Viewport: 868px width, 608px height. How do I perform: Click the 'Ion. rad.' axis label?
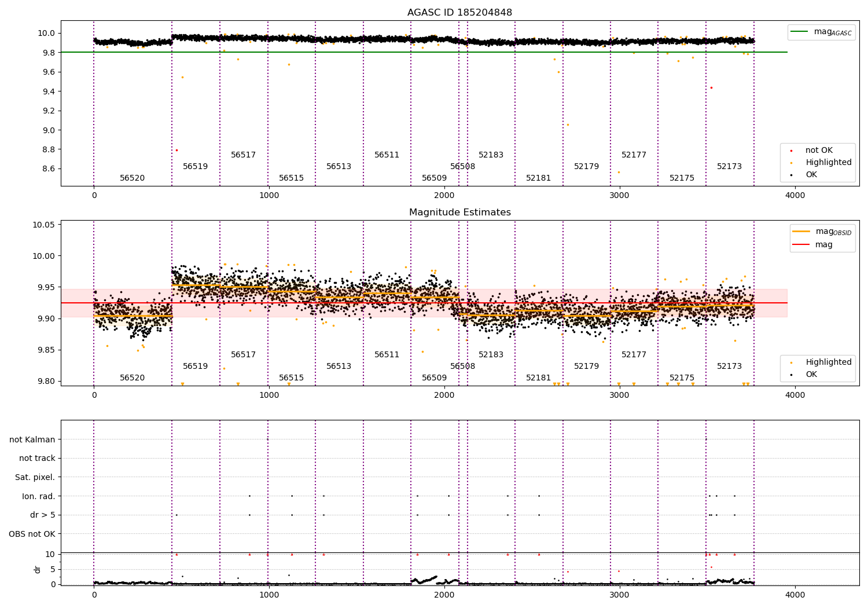click(x=39, y=496)
